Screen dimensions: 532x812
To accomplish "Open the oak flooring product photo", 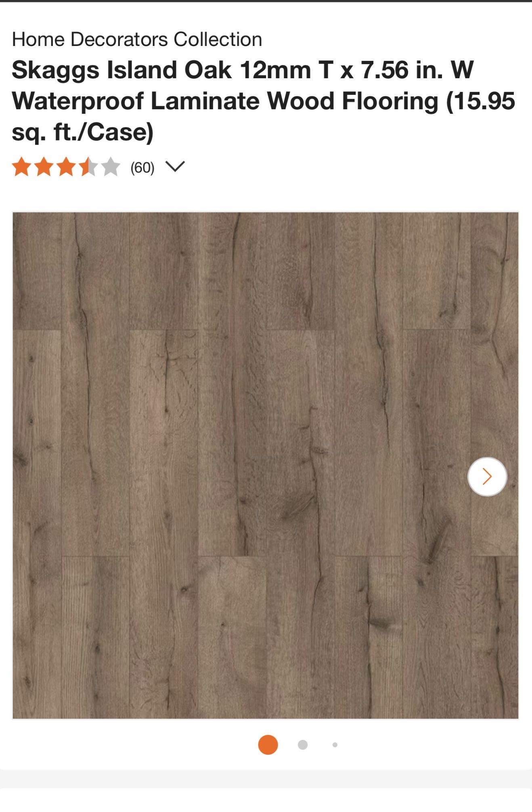I will pos(266,465).
